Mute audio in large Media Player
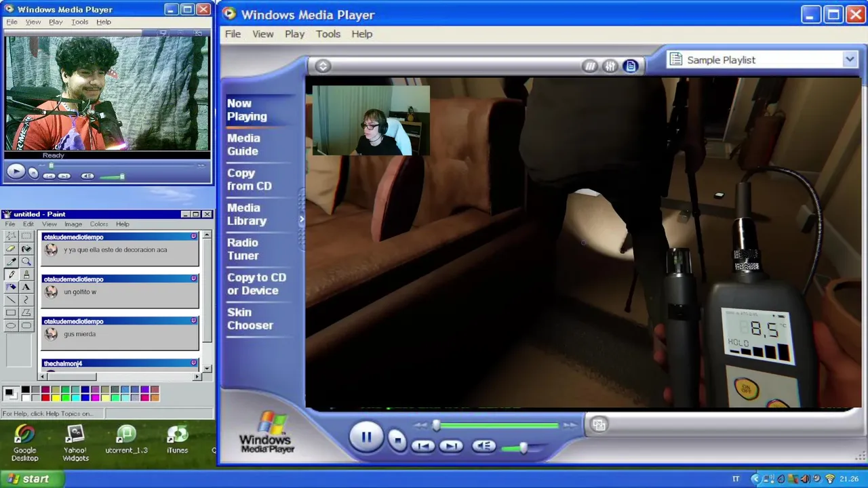The height and width of the screenshot is (488, 868). pos(484,446)
